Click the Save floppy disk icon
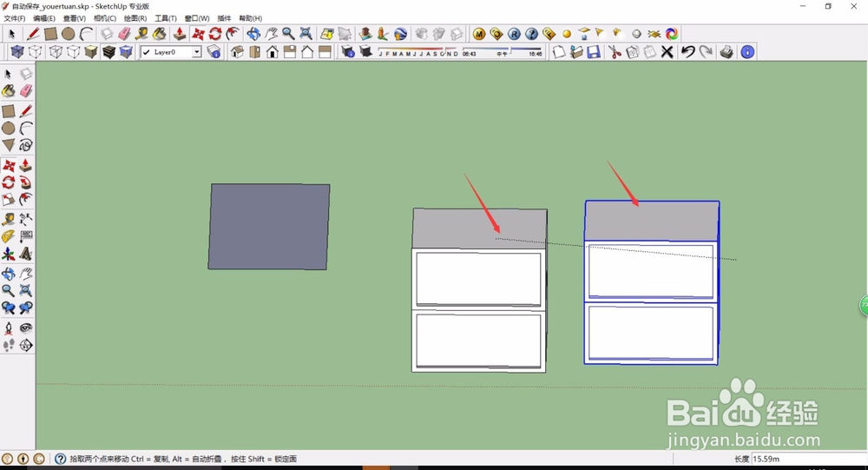This screenshot has height=470, width=868. pyautogui.click(x=594, y=52)
